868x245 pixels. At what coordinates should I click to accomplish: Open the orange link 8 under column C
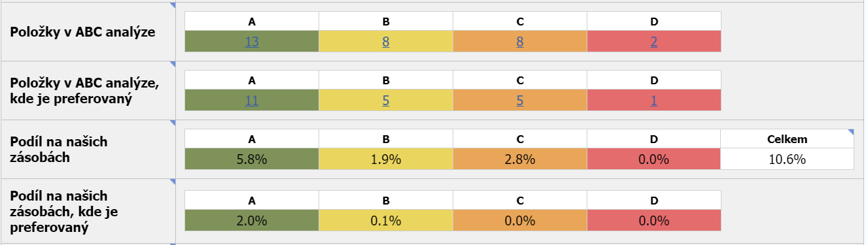click(x=520, y=42)
